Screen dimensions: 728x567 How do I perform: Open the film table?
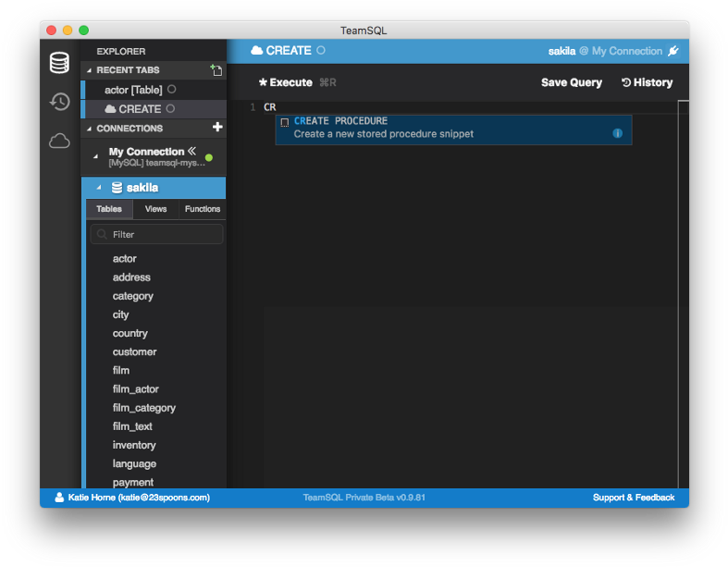120,371
